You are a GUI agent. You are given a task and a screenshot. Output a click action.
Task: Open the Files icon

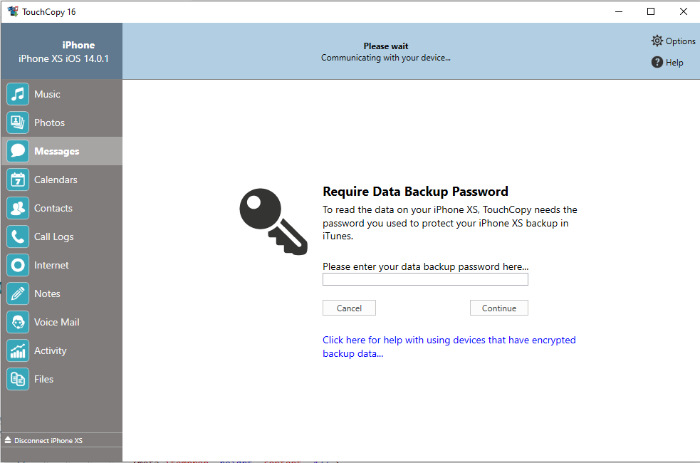click(18, 379)
